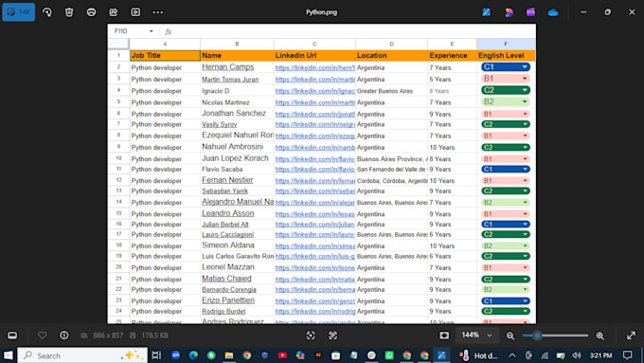This screenshot has width=644, height=363.
Task: Select the 178.5 KB file size text
Action: (x=154, y=336)
